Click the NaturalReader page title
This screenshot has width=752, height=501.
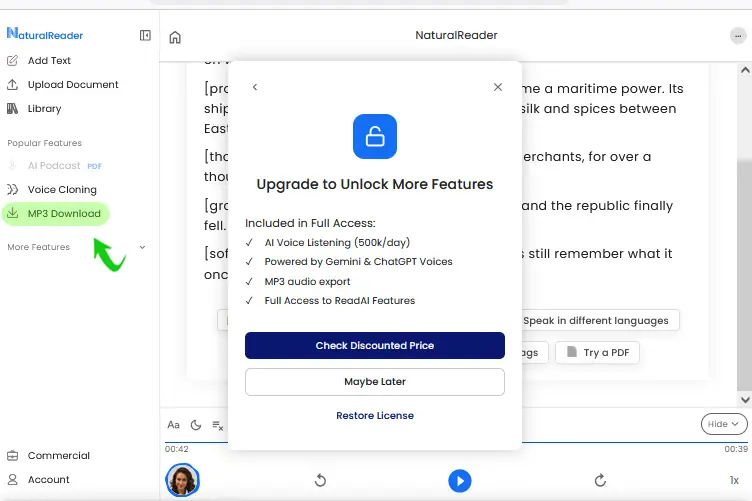tap(456, 35)
